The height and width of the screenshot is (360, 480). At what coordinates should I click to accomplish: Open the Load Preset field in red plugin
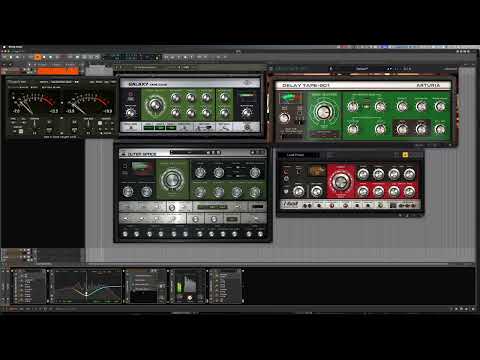click(x=299, y=155)
